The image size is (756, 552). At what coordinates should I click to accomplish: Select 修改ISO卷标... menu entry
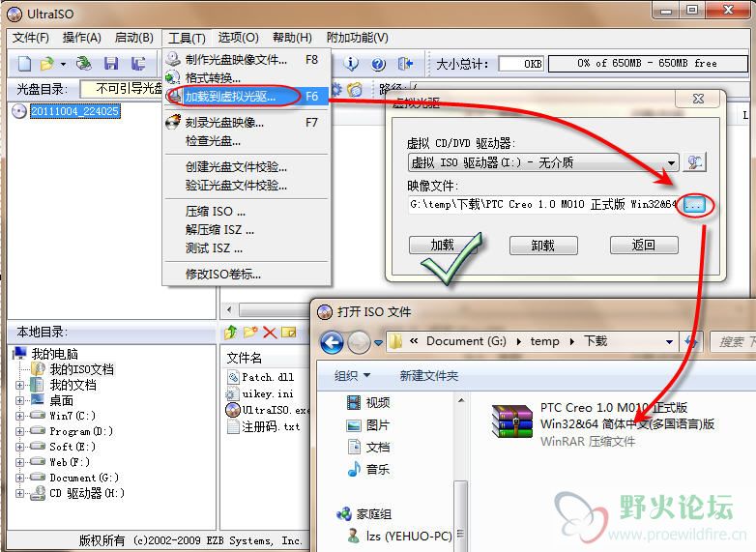coord(247,274)
